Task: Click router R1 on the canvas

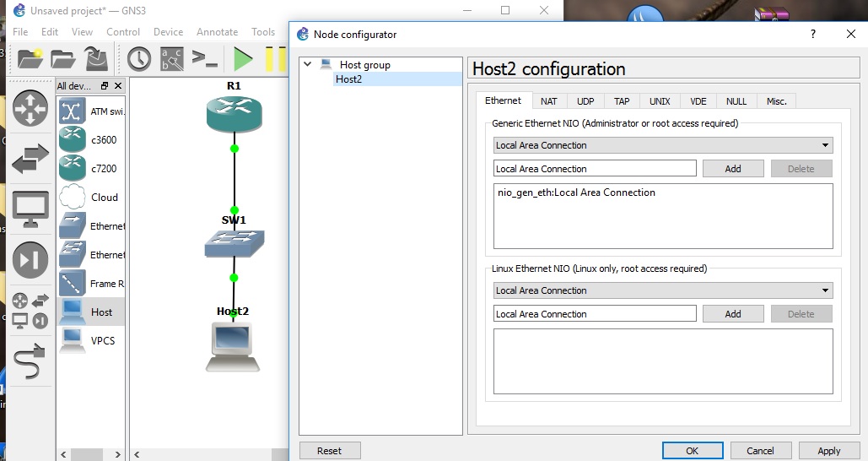Action: click(235, 115)
